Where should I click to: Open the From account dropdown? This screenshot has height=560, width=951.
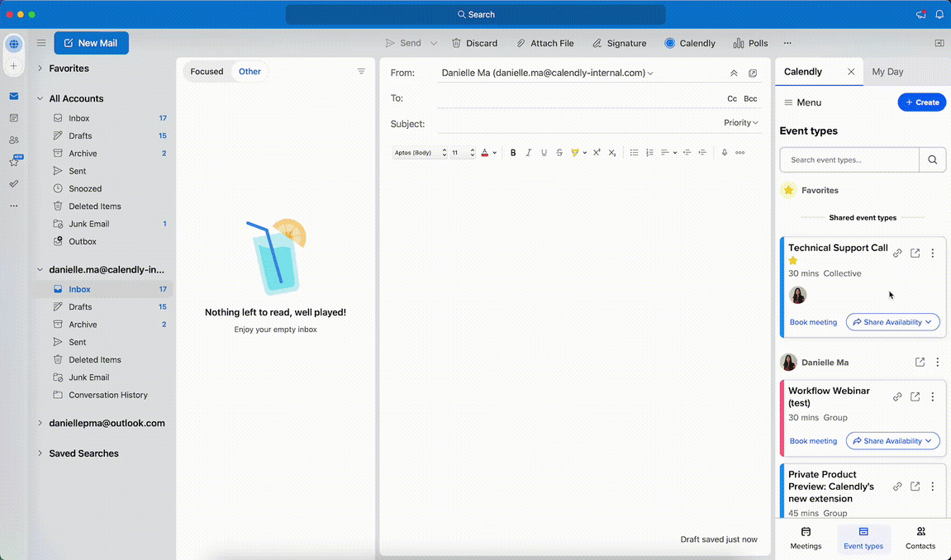[x=547, y=73]
